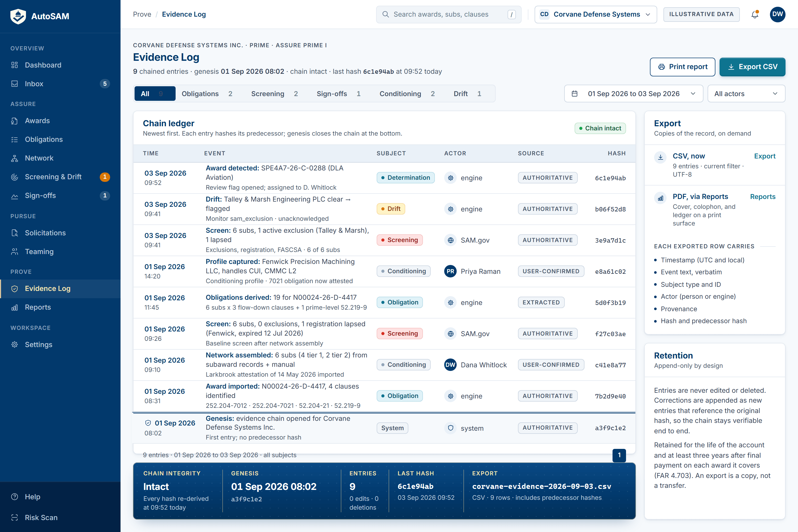Open the date range dropdown
The image size is (798, 532).
click(x=634, y=94)
